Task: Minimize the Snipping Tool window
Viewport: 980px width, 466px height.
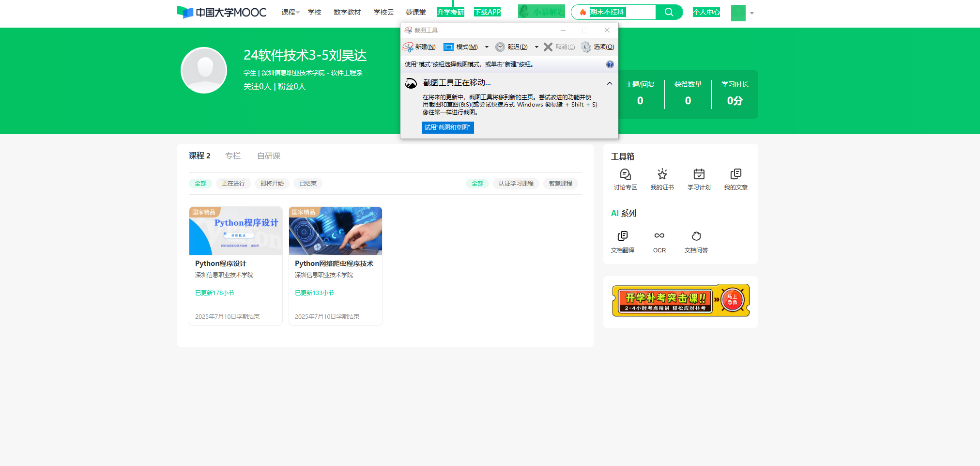Action: click(563, 30)
